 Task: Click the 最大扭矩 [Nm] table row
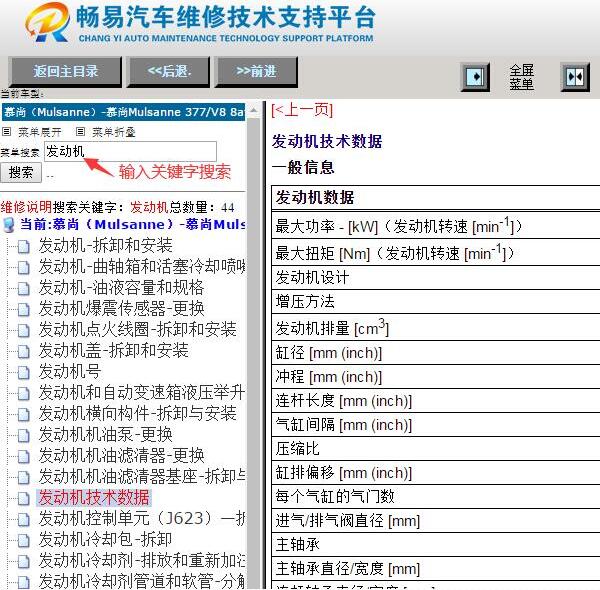pyautogui.click(x=435, y=253)
